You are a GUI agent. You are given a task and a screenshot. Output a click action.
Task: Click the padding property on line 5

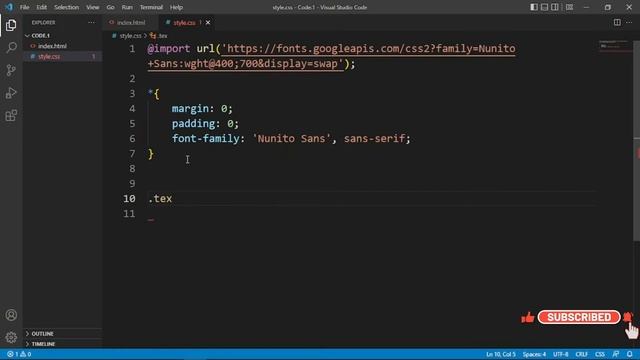(193, 124)
